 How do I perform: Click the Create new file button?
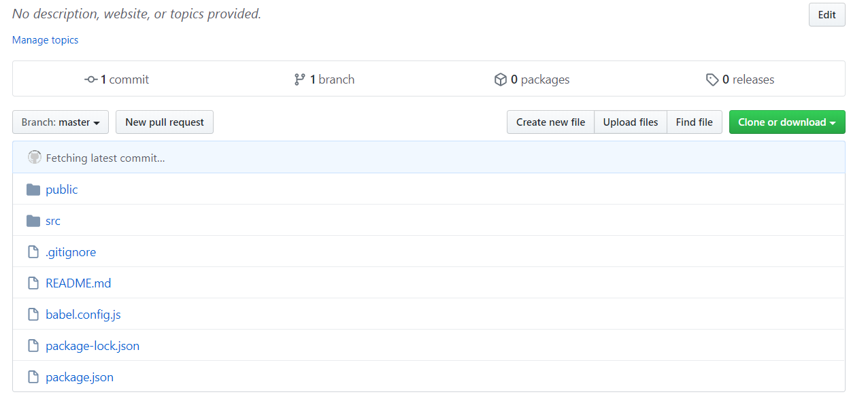tap(550, 122)
